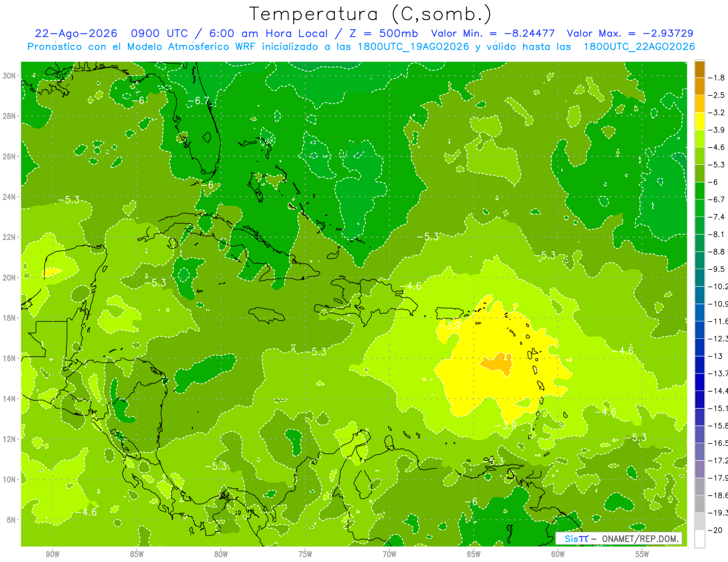Click the "-10.2" legend value
Viewport: 728px width, 562px height.
click(719, 286)
